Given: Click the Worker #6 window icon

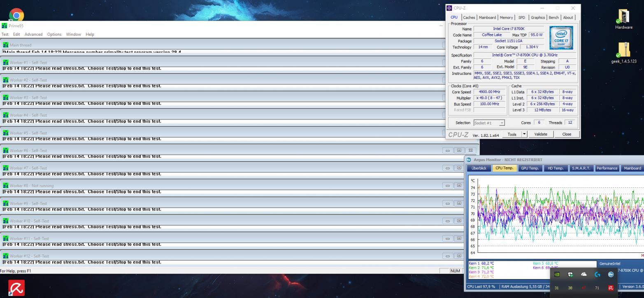Looking at the screenshot, I should tap(5, 150).
